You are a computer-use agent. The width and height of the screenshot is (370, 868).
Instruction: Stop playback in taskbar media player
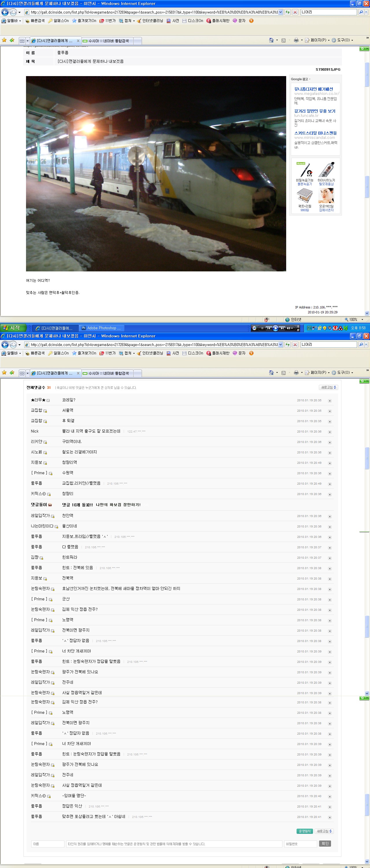[x=262, y=328]
